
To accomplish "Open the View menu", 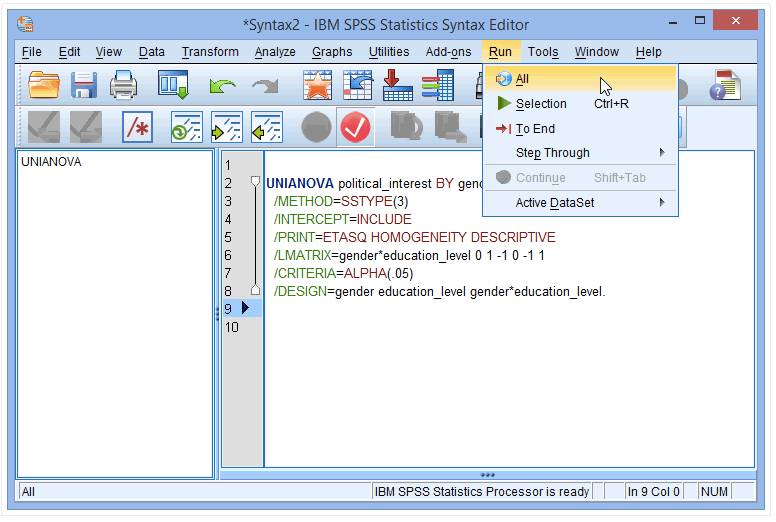I will pos(108,52).
